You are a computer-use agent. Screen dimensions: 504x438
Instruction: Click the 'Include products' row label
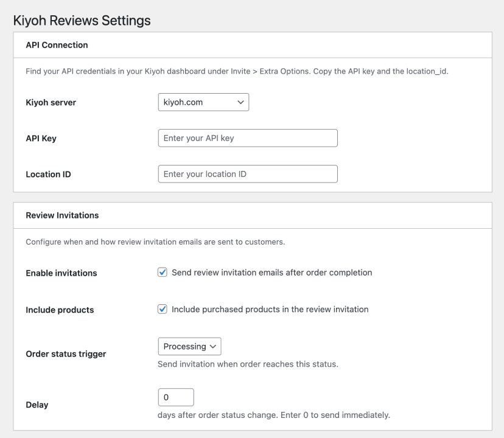point(60,310)
